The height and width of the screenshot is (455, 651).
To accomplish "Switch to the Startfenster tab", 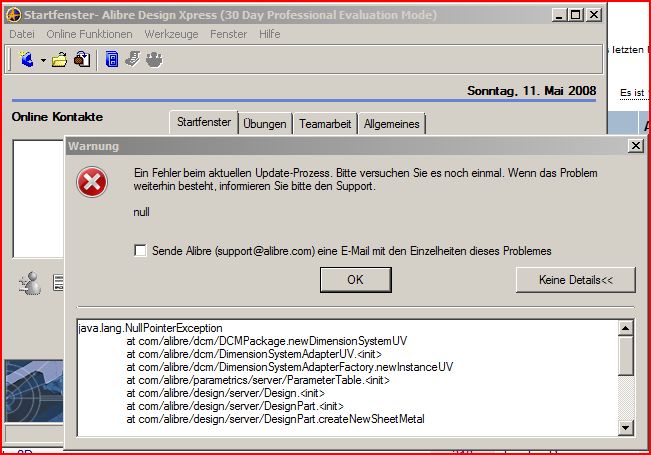I will click(x=204, y=122).
